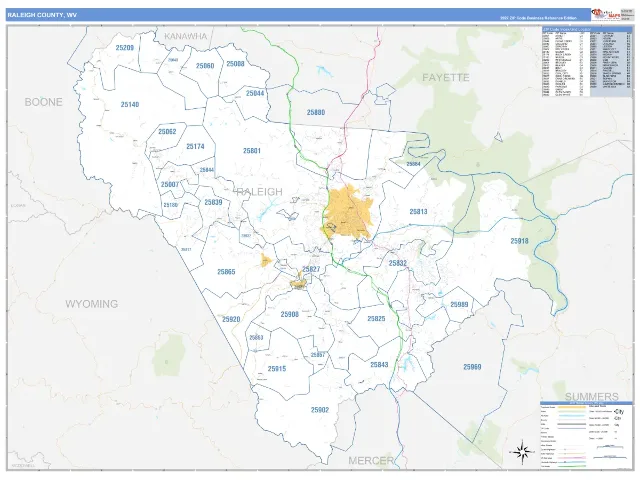
Task: Click ZIP code 25902
Action: coord(320,410)
